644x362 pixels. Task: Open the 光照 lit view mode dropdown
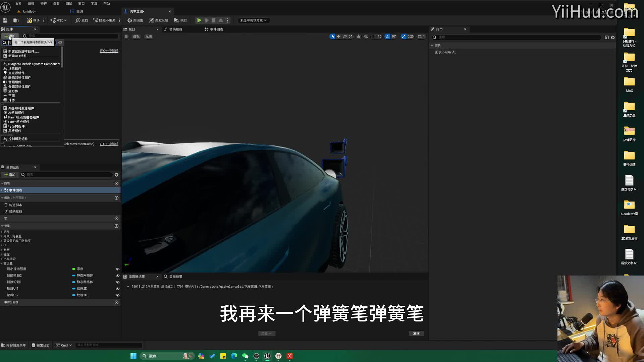click(149, 37)
